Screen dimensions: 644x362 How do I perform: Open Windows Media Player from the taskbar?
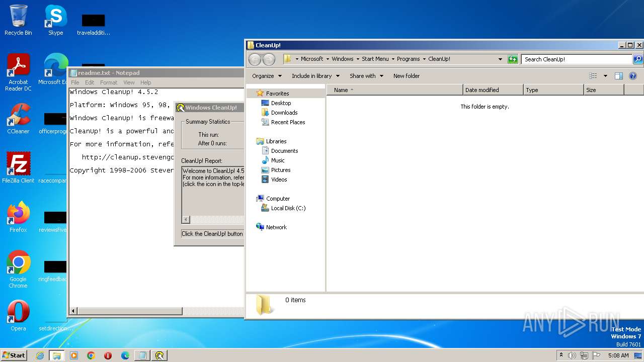point(74,355)
